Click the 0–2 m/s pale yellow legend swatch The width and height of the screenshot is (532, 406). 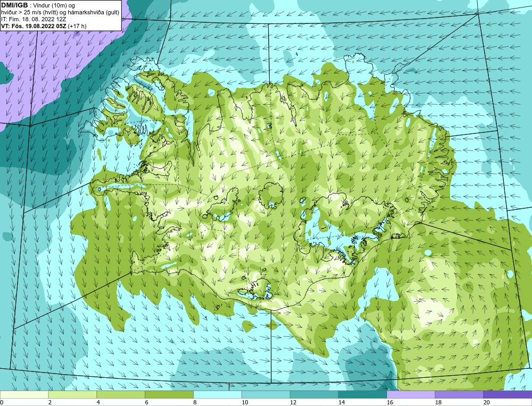coord(24,394)
